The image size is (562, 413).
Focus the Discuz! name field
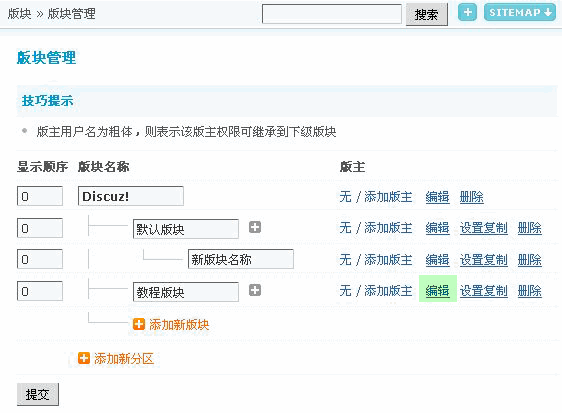click(131, 196)
